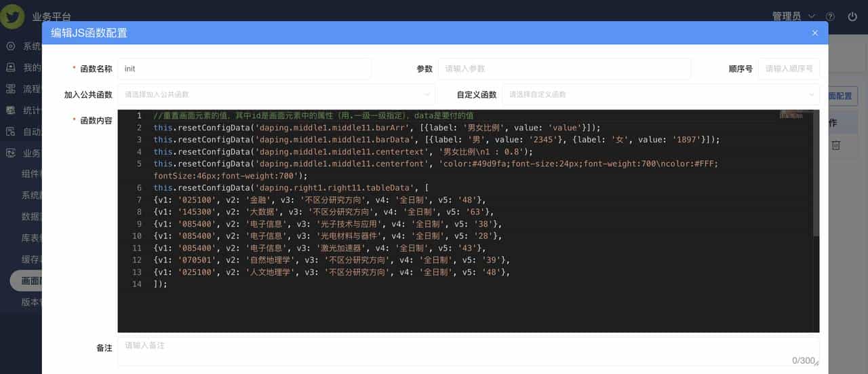This screenshot has width=868, height=374.
Task: Click closing bracket on code line 14
Action: tap(160, 284)
